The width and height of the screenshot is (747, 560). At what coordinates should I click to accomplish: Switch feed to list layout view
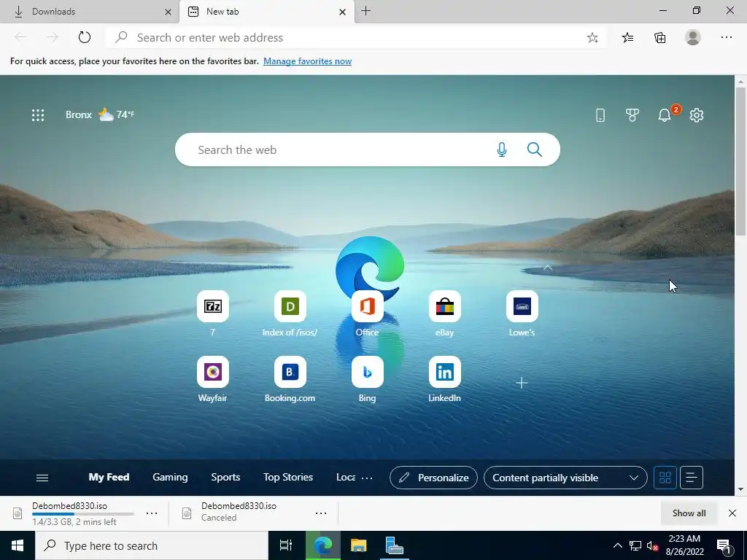692,478
